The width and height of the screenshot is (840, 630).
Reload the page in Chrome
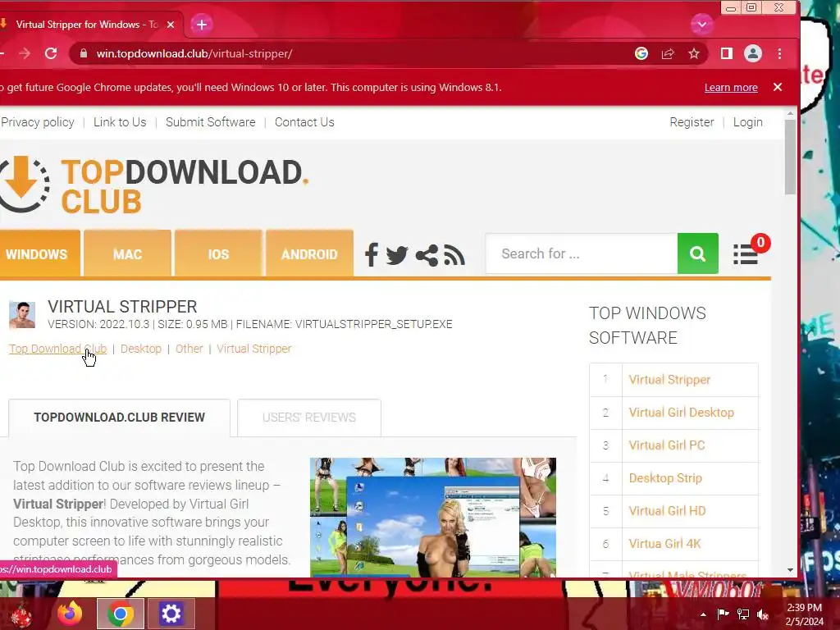(51, 53)
